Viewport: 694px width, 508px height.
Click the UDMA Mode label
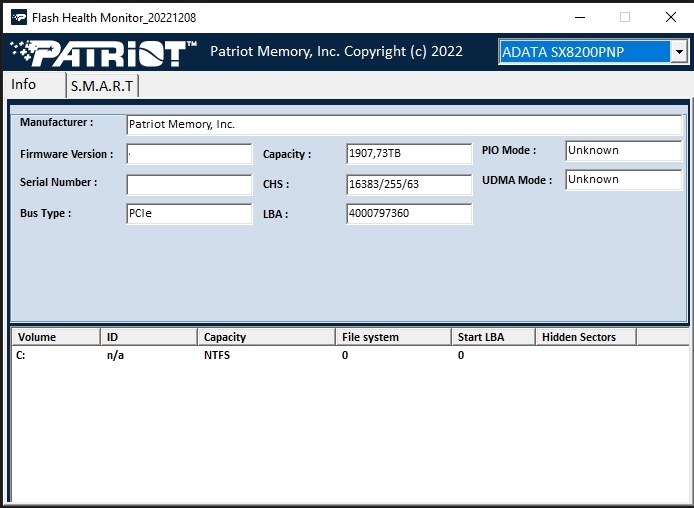click(517, 180)
